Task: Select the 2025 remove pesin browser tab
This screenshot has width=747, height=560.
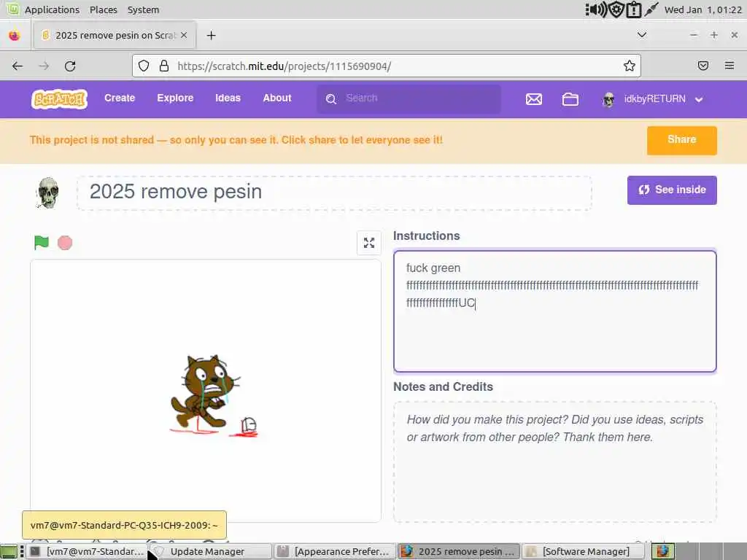Action: point(115,35)
